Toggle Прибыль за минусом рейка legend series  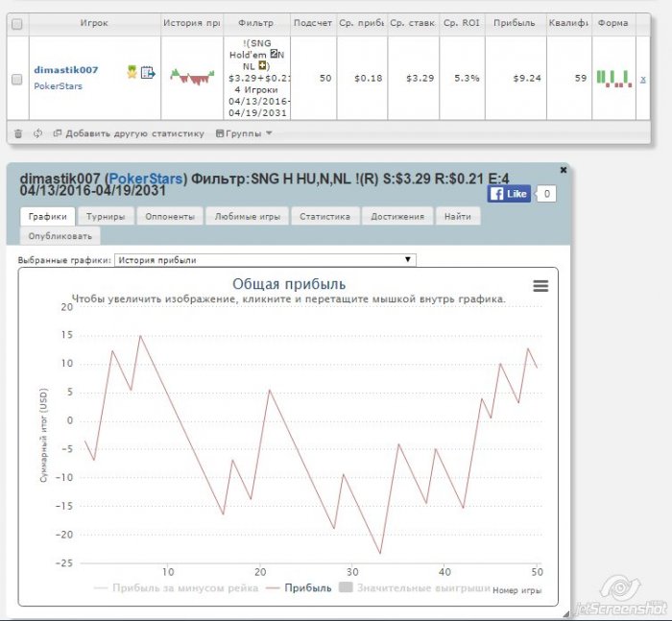tap(176, 588)
